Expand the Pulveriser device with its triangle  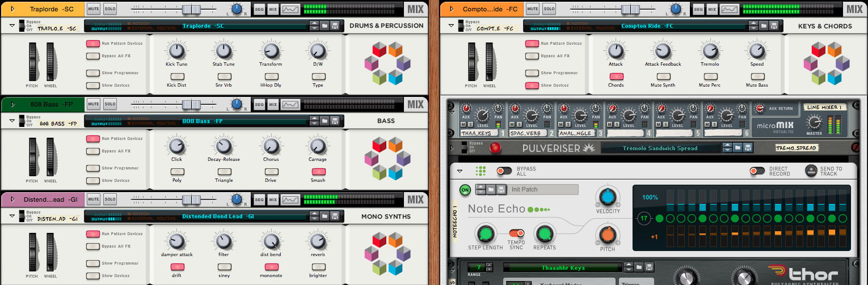(x=452, y=148)
